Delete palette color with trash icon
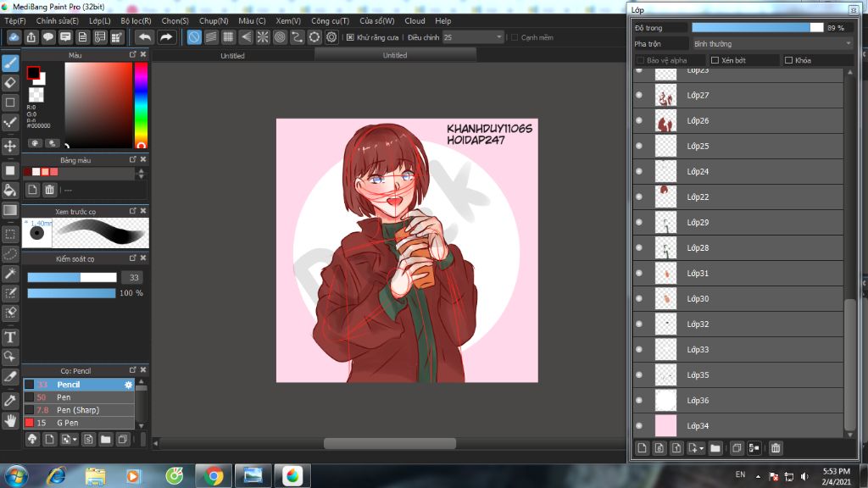The height and width of the screenshot is (488, 868). 50,190
